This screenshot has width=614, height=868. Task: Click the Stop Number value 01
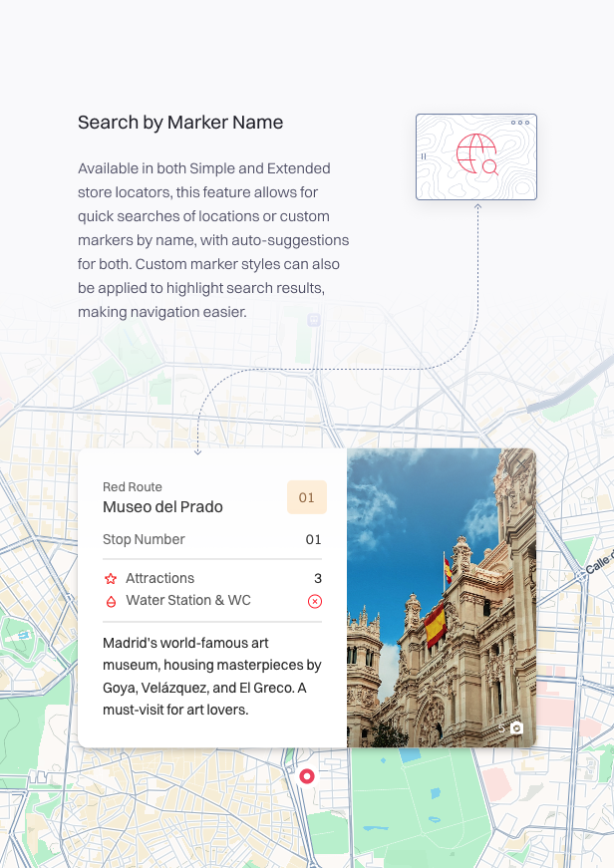point(313,539)
